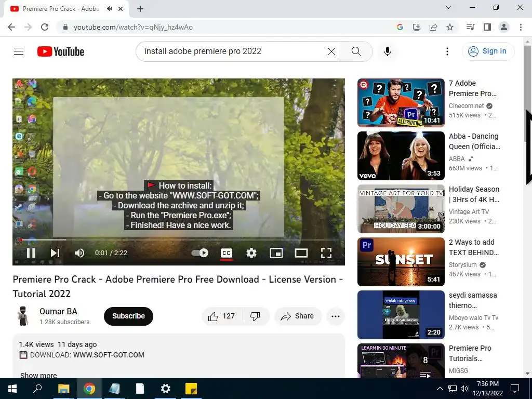Start voice search with microphone icon
This screenshot has height=399, width=532.
point(387,51)
